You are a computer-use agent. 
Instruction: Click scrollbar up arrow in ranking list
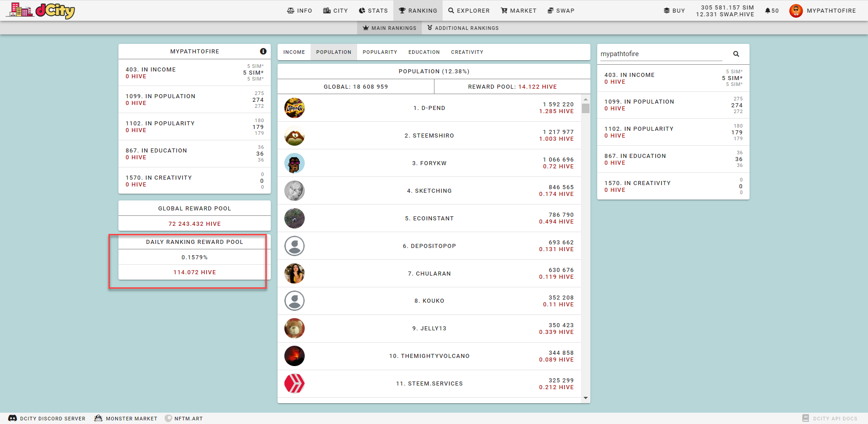coord(586,99)
